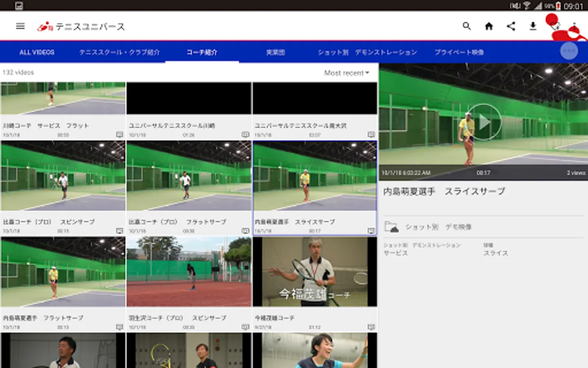The height and width of the screenshot is (368, 588).
Task: Open the 実業団 tab
Action: [x=276, y=52]
